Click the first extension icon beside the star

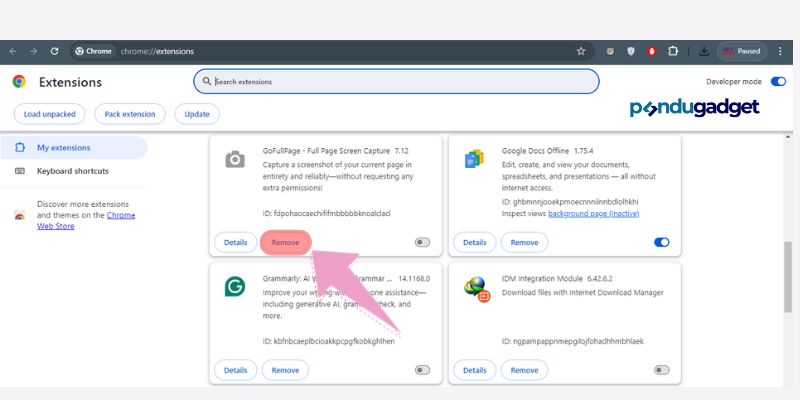tap(610, 51)
